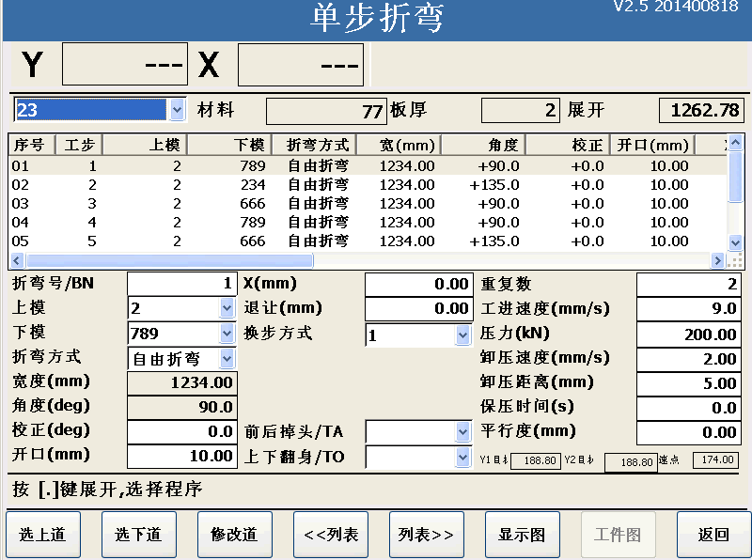
Task: Click the X(mm) input field
Action: (x=418, y=284)
